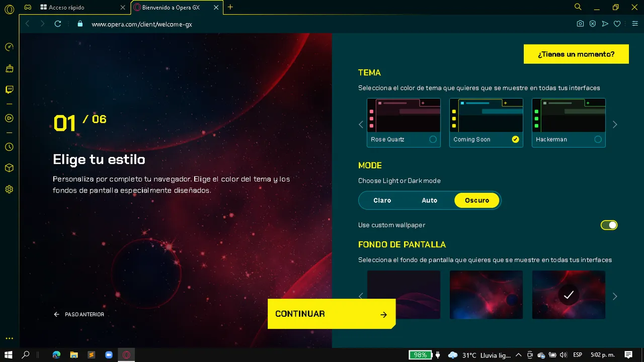
Task: Launch Edge from taskbar
Action: click(56, 354)
